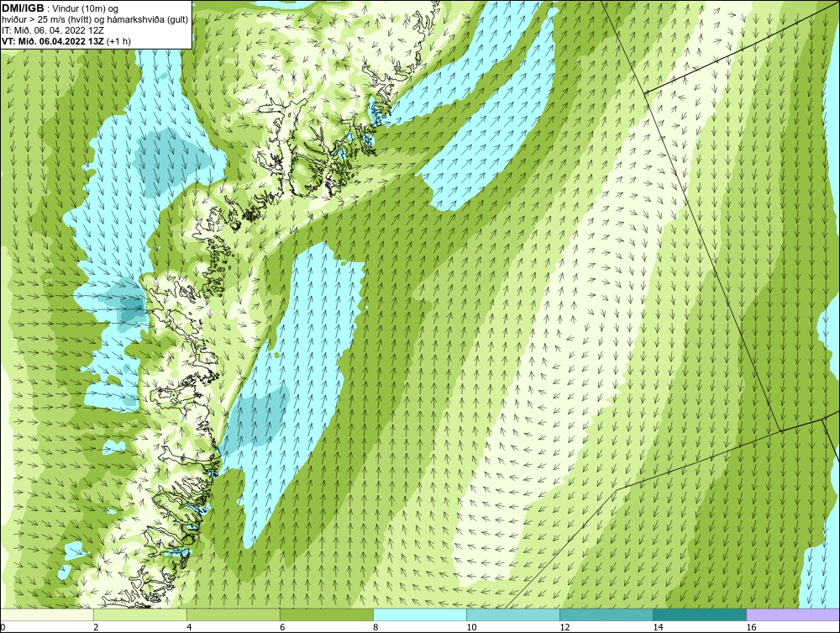The width and height of the screenshot is (840, 633).
Task: Click the 6–8 m/s dark green legend swatch
Action: 327,615
